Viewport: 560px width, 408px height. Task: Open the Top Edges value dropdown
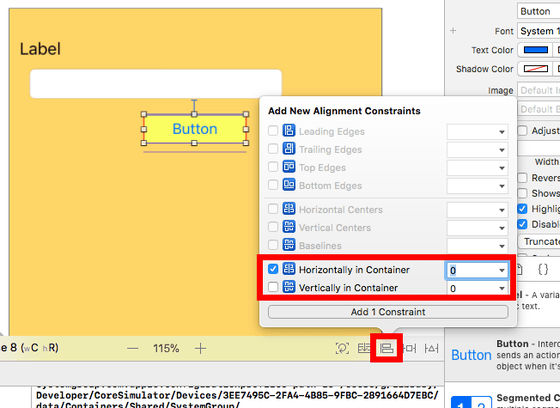(x=501, y=168)
